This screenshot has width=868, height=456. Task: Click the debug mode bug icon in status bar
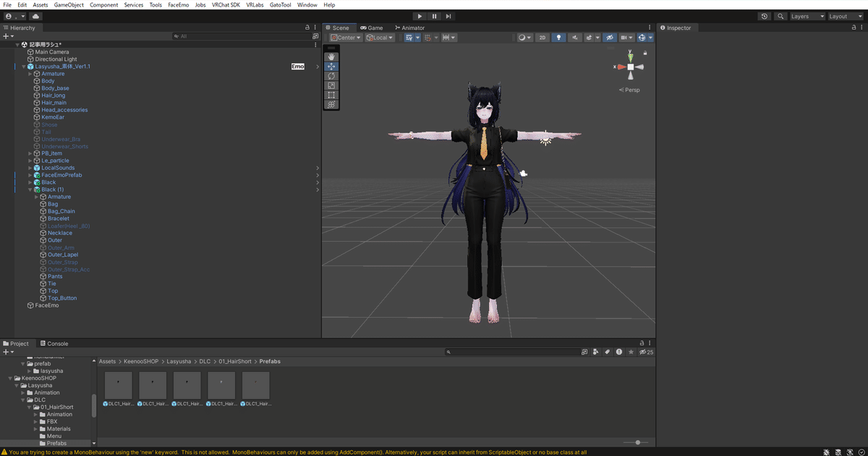tap(826, 452)
